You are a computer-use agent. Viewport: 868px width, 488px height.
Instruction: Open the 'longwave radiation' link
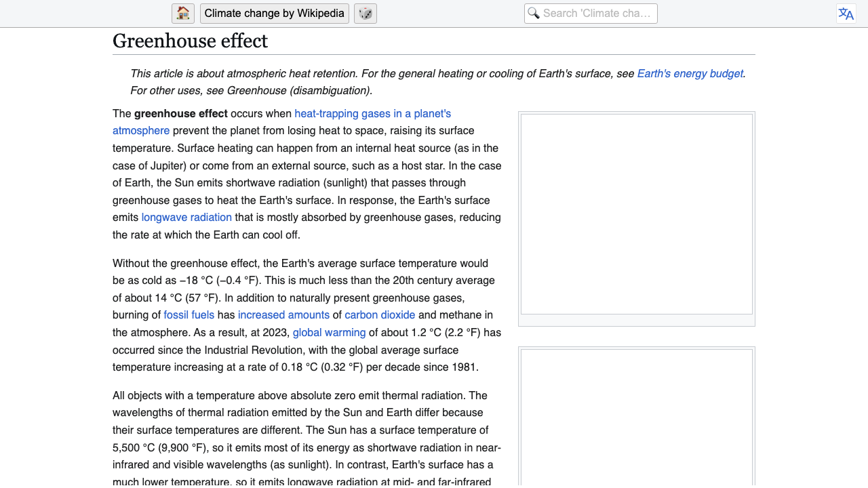(x=186, y=218)
